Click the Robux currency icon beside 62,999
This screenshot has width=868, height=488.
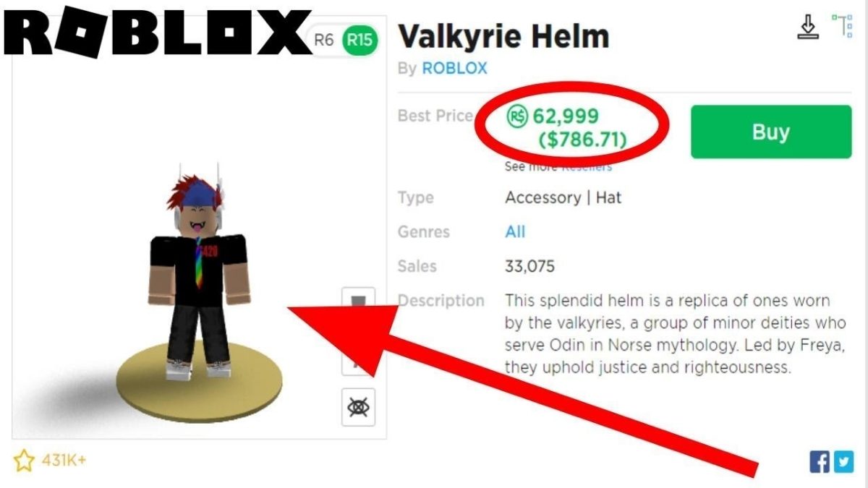(x=518, y=116)
